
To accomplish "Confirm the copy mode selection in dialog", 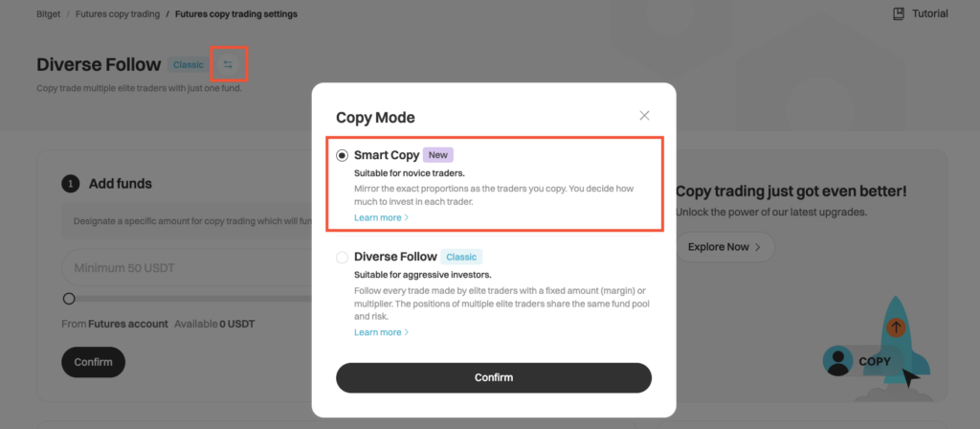I will click(x=493, y=377).
